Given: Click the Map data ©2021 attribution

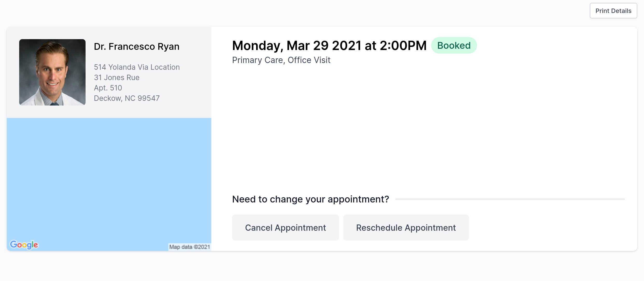Looking at the screenshot, I should pos(190,247).
